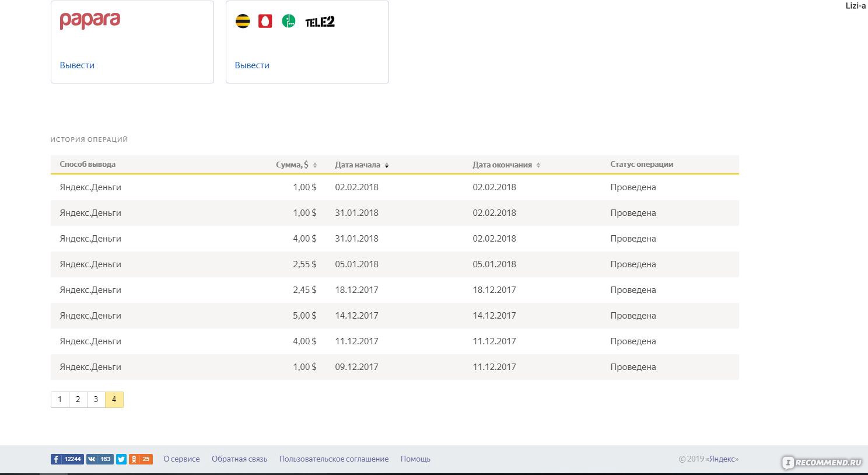
Task: Go to history page 3
Action: tap(96, 400)
